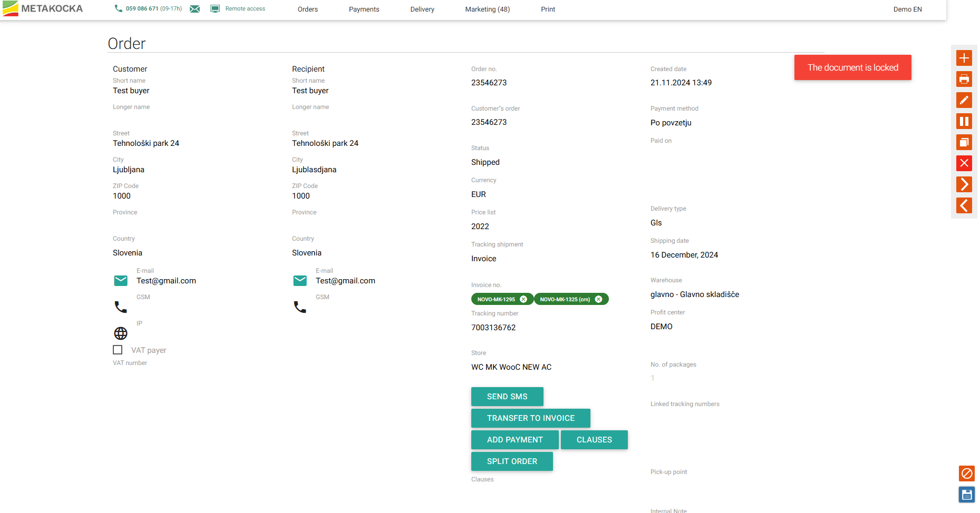
Task: Click the created date 21.11.2024 13:49
Action: click(x=681, y=83)
